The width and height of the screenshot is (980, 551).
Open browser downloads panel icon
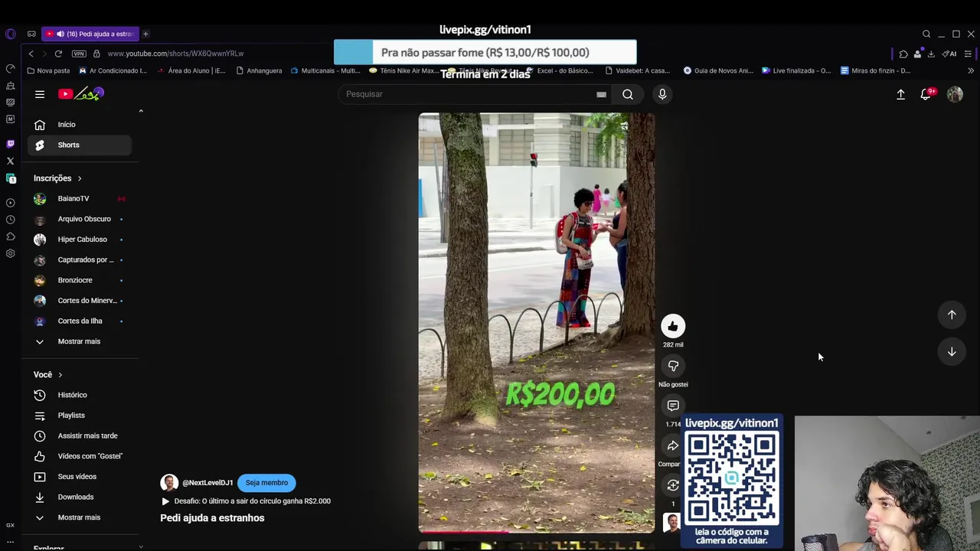(931, 54)
